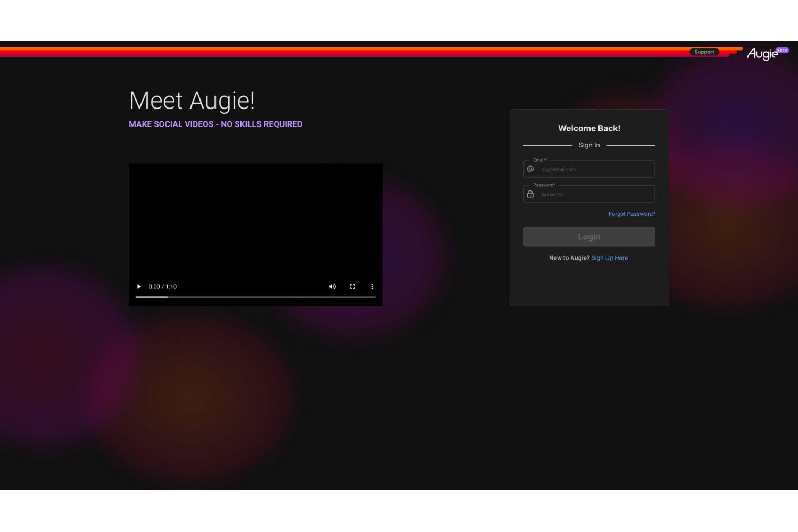Click the 0:00 / 1:10 time display
Viewport: 798px width, 532px height.
pos(163,286)
